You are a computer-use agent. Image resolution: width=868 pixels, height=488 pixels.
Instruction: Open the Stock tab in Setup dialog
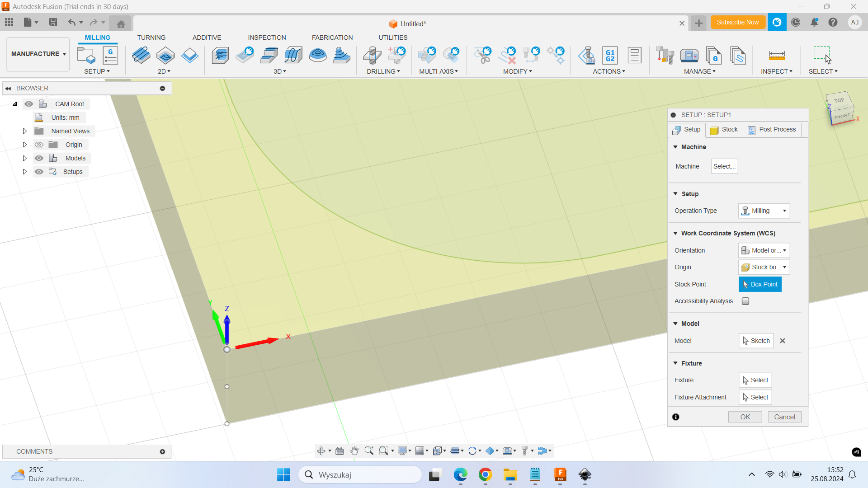pyautogui.click(x=724, y=130)
